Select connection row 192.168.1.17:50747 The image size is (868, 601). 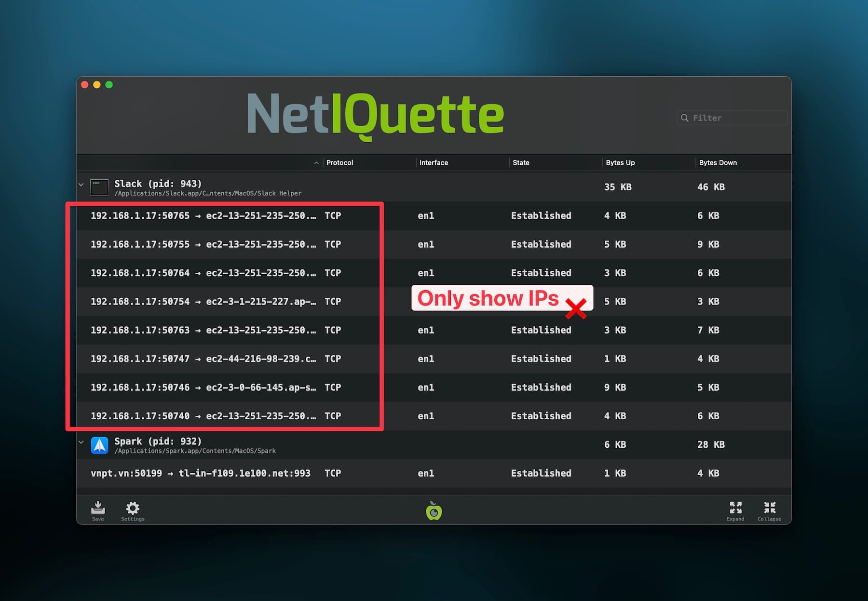[x=434, y=359]
